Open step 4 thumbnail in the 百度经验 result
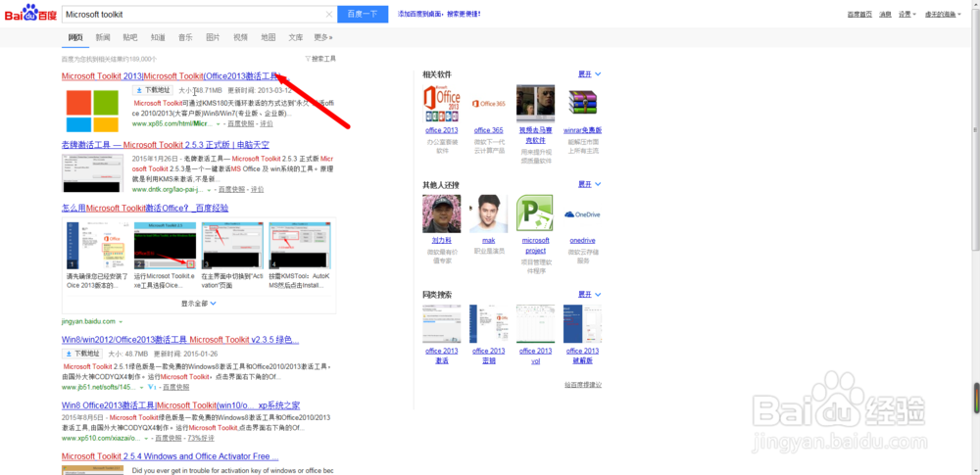The image size is (980, 475). pyautogui.click(x=299, y=246)
